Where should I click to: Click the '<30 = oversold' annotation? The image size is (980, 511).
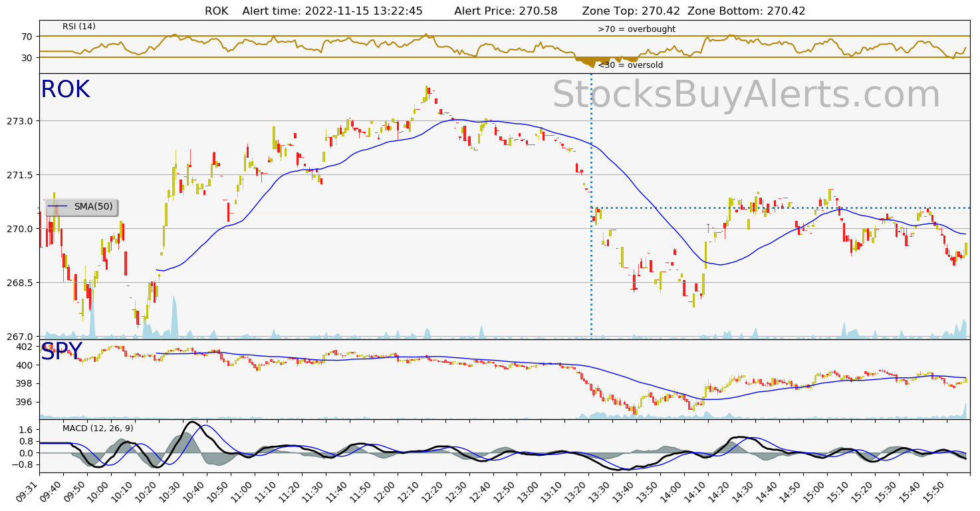pos(630,65)
